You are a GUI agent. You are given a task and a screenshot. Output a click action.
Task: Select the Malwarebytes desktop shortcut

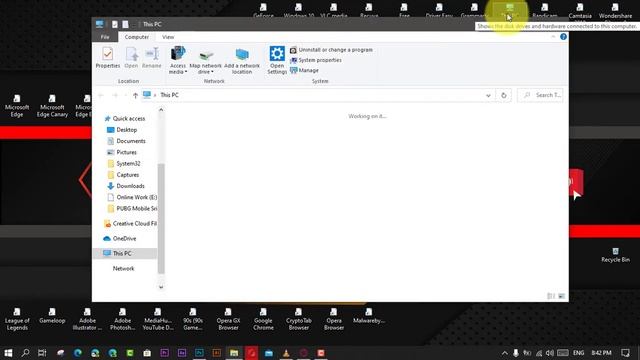(369, 316)
